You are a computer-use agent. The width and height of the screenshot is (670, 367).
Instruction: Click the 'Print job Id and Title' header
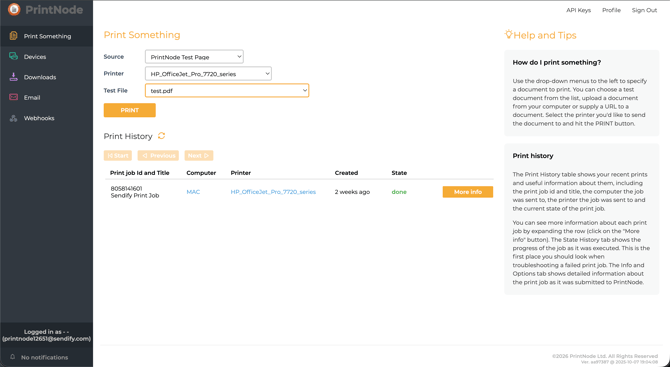point(140,173)
